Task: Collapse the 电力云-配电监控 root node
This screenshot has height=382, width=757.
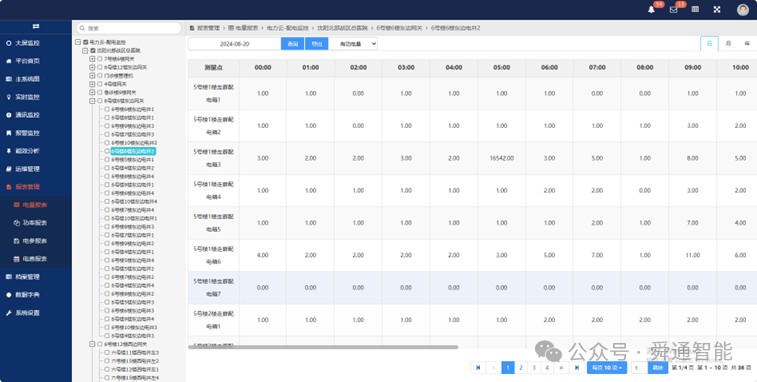Action: pyautogui.click(x=78, y=42)
